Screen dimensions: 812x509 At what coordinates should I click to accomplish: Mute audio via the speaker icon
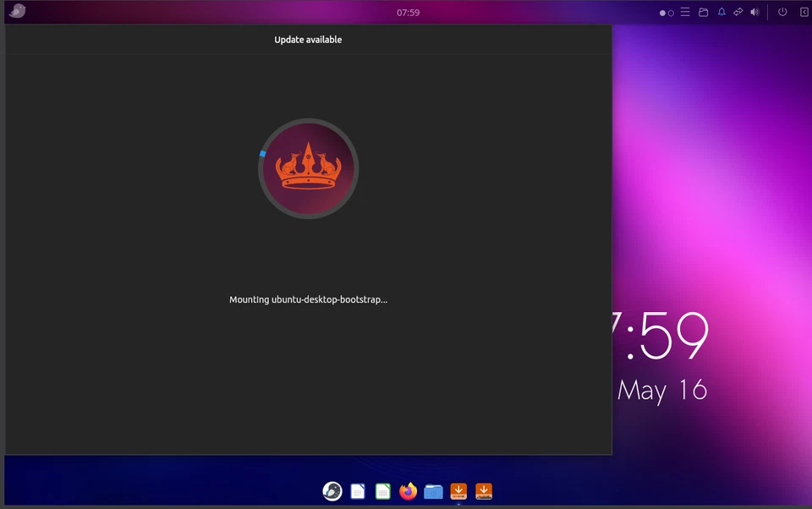click(x=755, y=12)
